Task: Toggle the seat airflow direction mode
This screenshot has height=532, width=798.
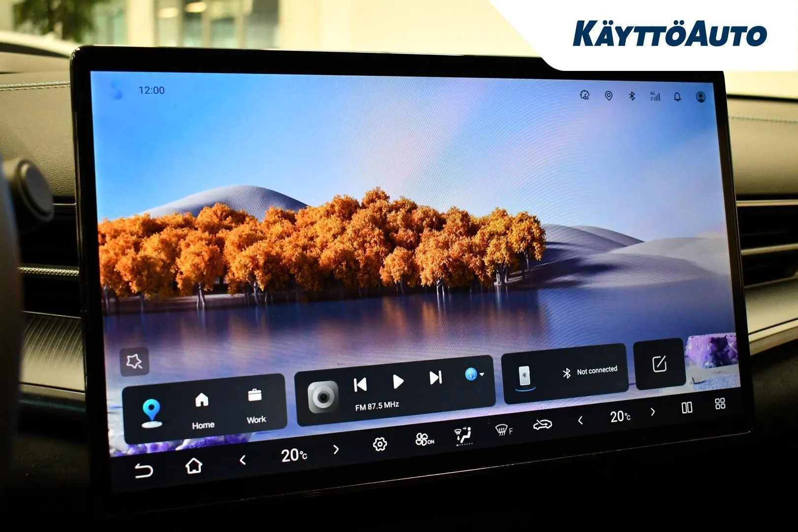Action: [x=463, y=435]
